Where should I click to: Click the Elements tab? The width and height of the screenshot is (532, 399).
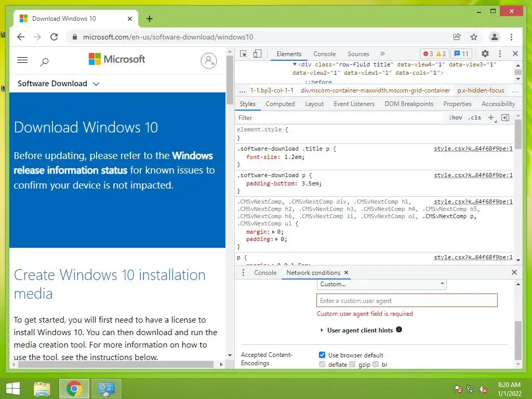(x=289, y=54)
